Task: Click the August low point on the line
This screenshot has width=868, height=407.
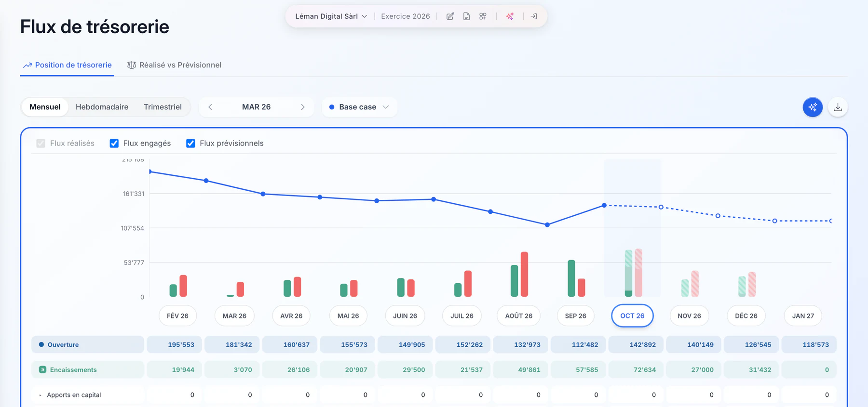Action: point(547,225)
